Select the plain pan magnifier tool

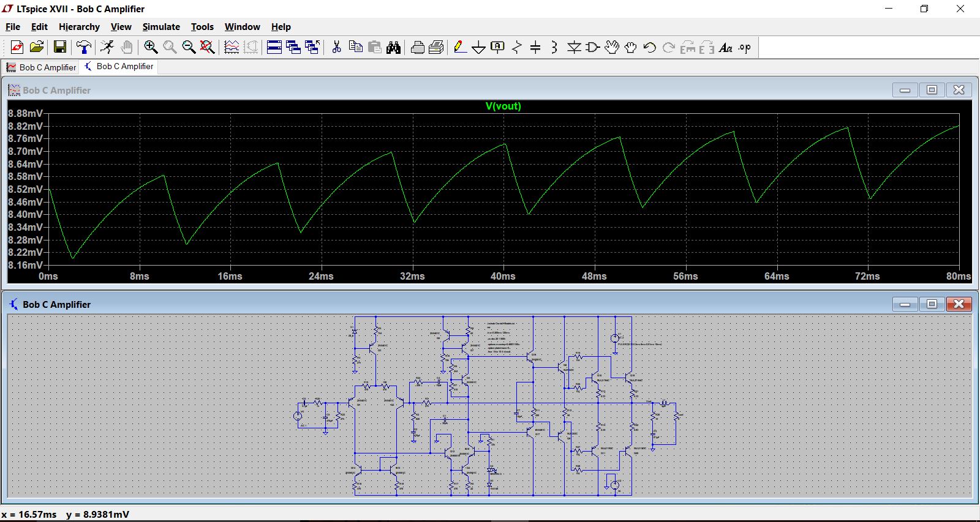click(170, 47)
